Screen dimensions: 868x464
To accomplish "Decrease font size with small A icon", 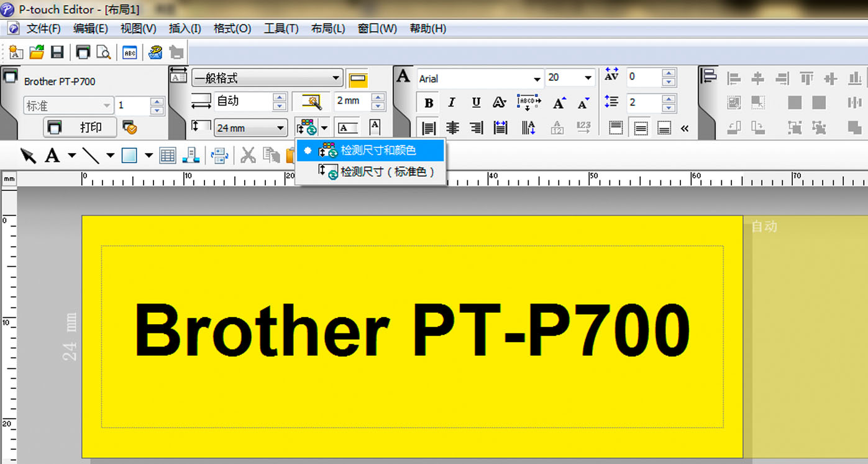I will tap(583, 103).
